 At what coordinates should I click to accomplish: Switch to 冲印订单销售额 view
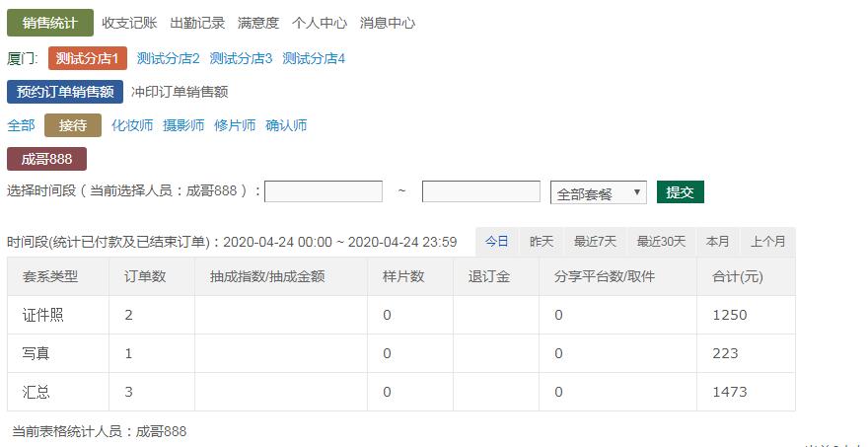coord(180,92)
